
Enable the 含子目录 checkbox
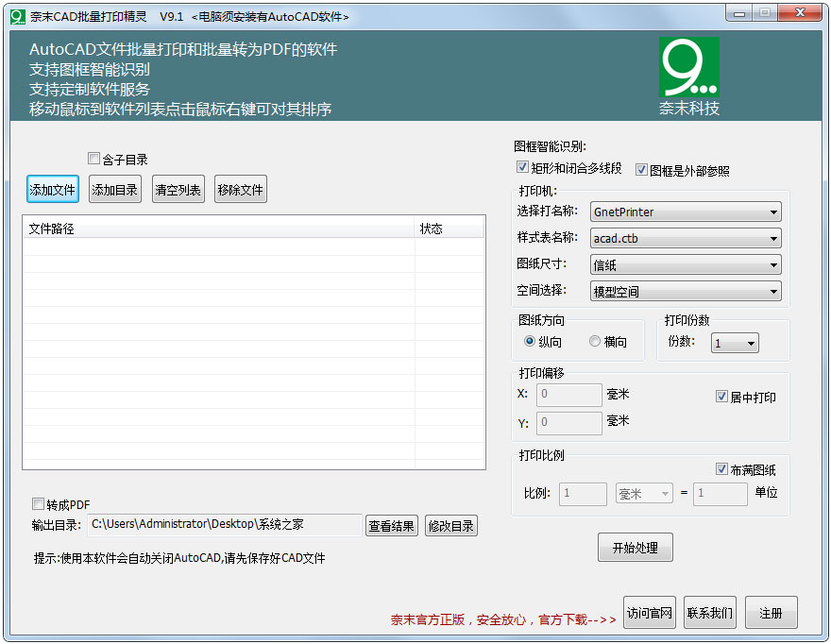click(93, 159)
